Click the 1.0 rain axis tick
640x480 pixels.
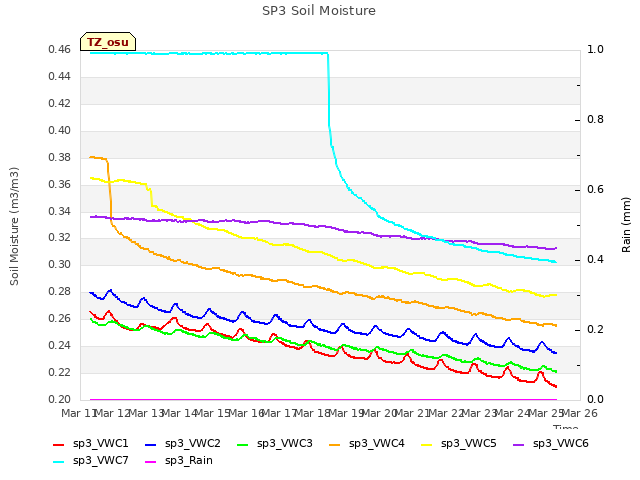tap(595, 50)
